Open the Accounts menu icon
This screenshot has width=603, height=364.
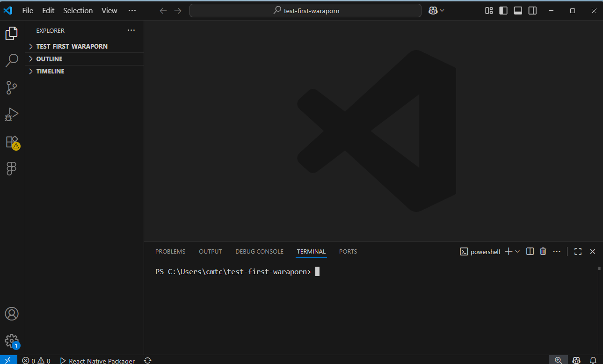[12, 313]
